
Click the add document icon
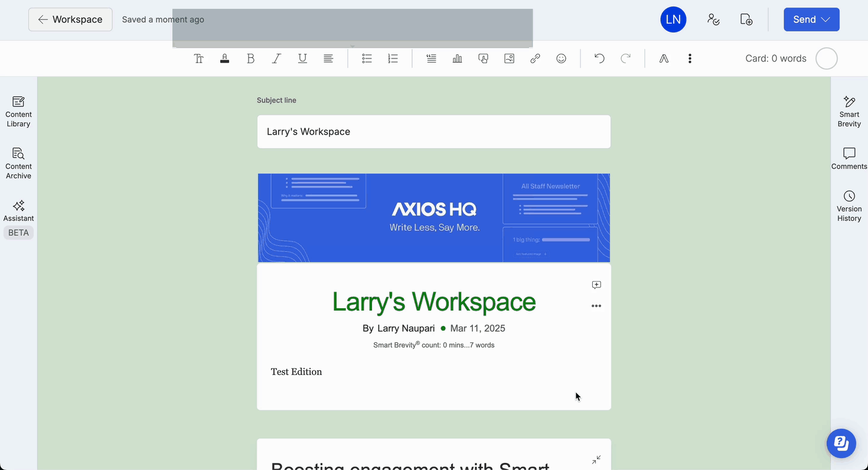[x=746, y=19]
